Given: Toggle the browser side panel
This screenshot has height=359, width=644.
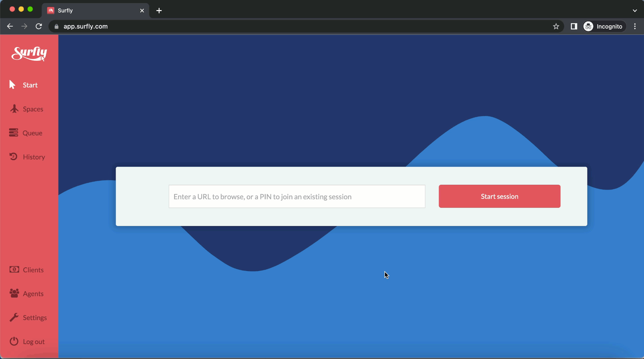Looking at the screenshot, I should pyautogui.click(x=574, y=27).
